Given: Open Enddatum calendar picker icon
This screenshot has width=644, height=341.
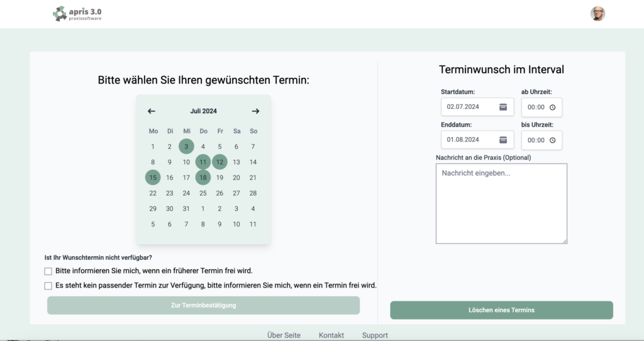Looking at the screenshot, I should pos(503,140).
